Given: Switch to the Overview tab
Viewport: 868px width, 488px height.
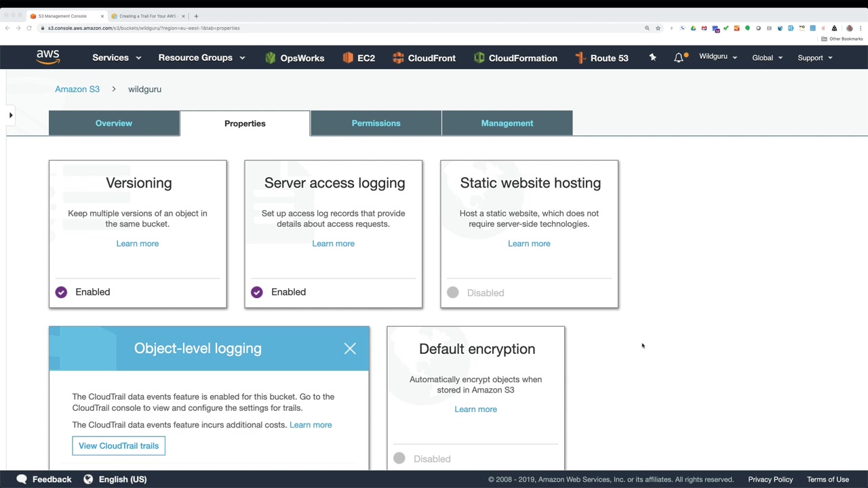Looking at the screenshot, I should coord(114,123).
